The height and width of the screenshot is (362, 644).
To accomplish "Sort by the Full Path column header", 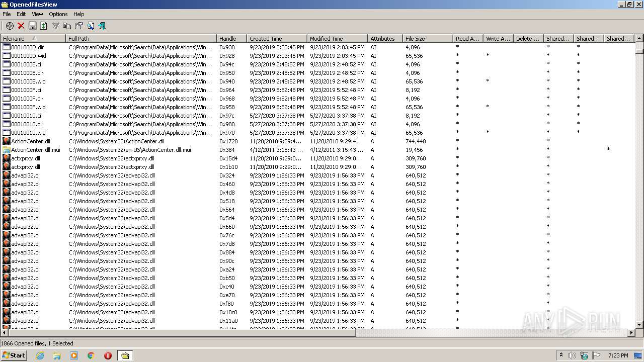I will [141, 38].
